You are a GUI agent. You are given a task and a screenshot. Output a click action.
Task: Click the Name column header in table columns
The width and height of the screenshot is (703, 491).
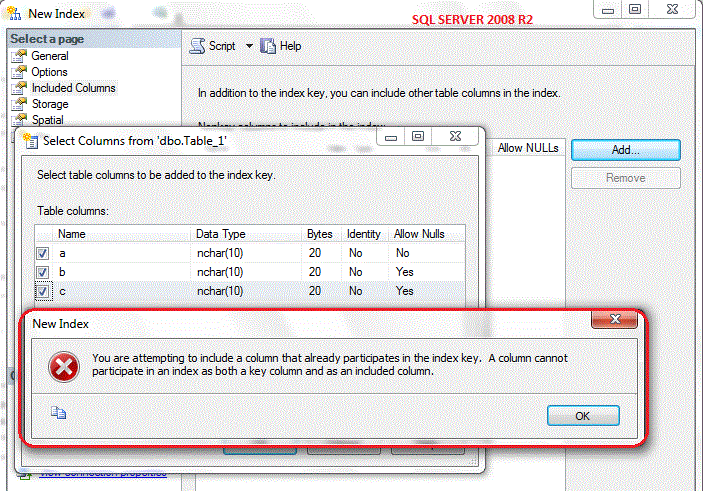pyautogui.click(x=122, y=234)
